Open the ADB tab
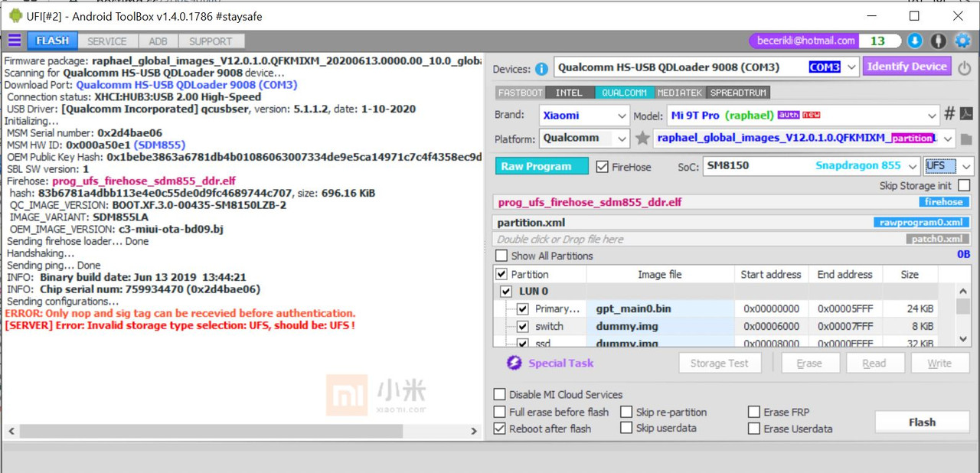Screen dimensions: 980x473 point(158,41)
